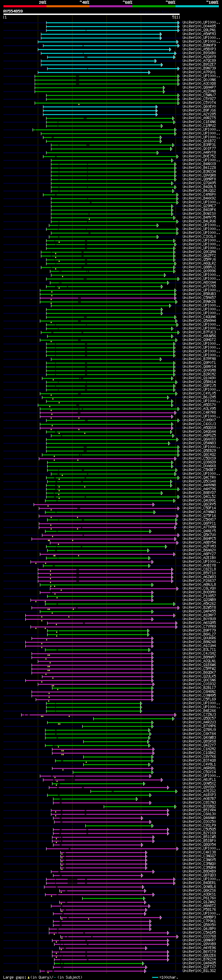Select the UniRef100_Q01B72 label
The height and width of the screenshot is (980, 222).
tap(199, 141)
